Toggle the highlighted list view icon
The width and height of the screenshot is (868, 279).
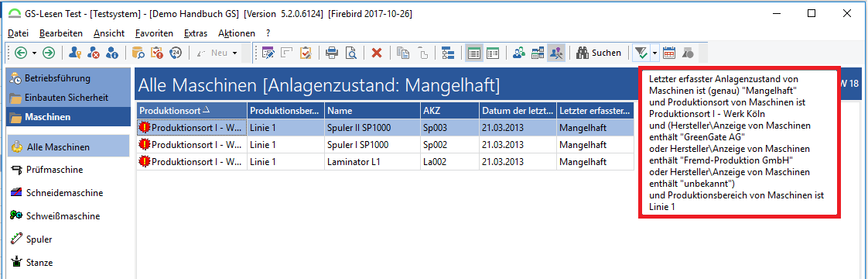(474, 53)
